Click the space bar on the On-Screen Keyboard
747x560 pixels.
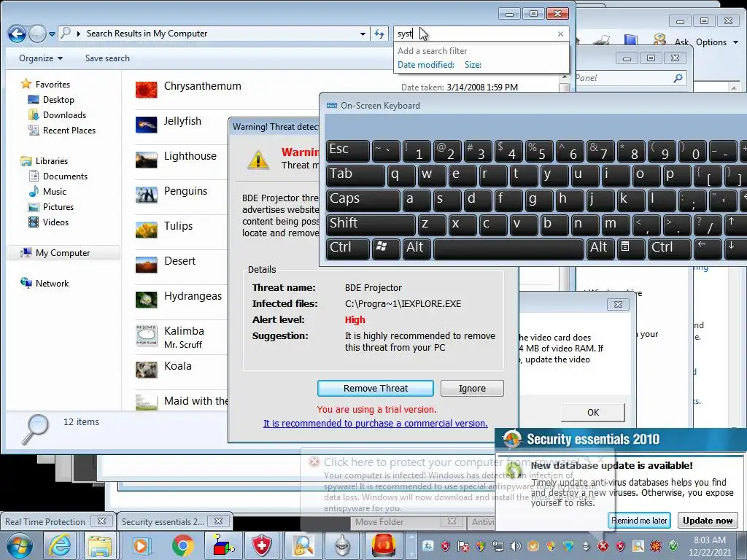(x=508, y=249)
